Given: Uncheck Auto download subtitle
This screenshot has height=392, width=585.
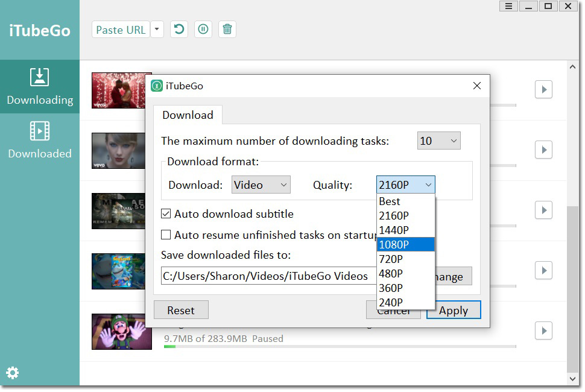Looking at the screenshot, I should click(x=166, y=213).
